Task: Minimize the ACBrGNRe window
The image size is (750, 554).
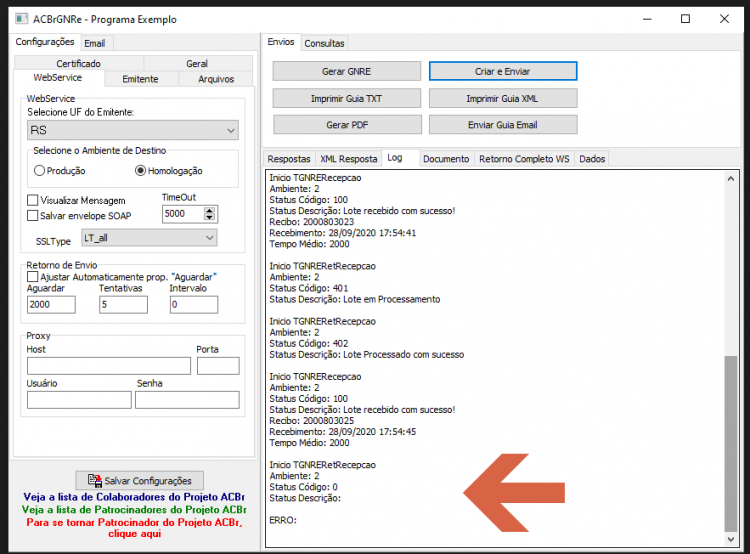Action: tap(647, 19)
